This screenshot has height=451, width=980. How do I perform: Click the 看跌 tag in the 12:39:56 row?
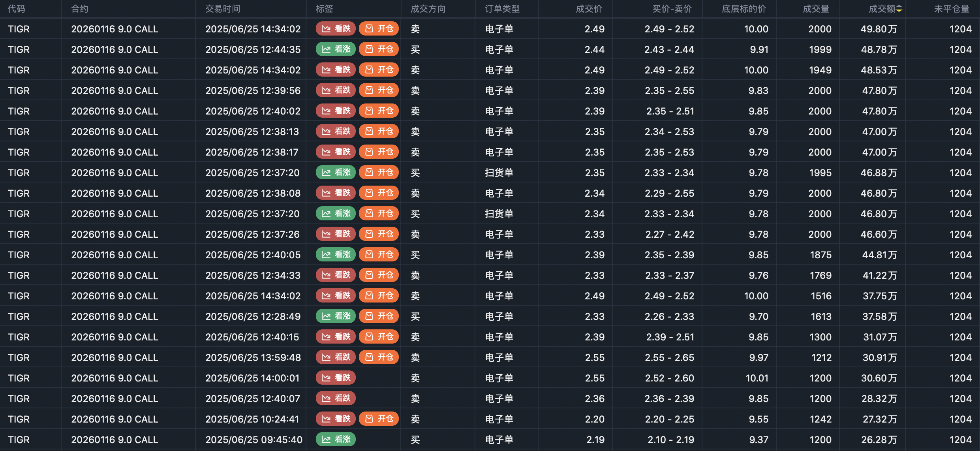point(336,90)
